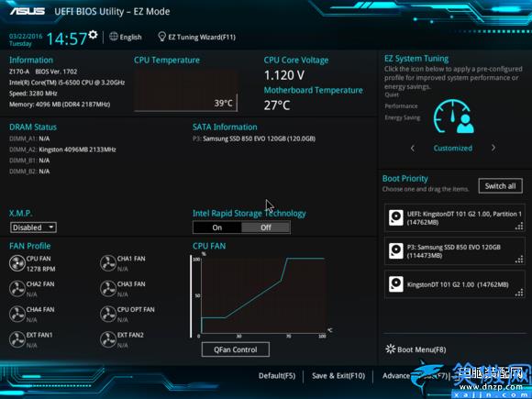Click DIMM_B1 N/A row
Screen dimensions: 532x399
(x=29, y=161)
